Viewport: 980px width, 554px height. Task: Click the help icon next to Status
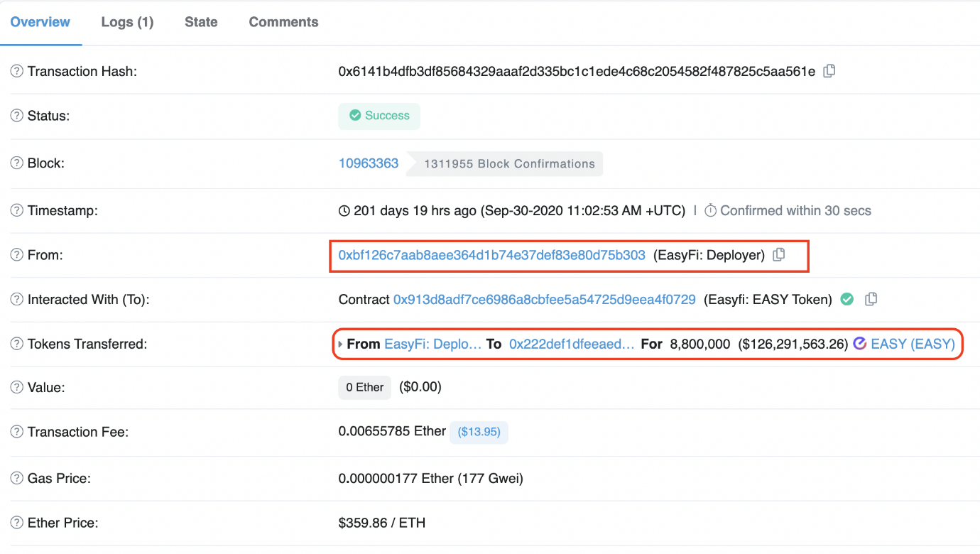17,116
